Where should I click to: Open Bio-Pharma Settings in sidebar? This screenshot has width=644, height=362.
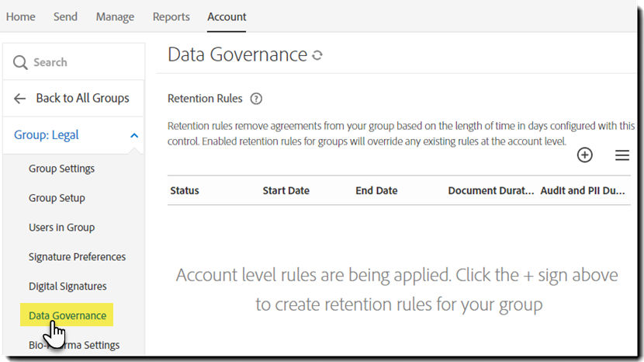74,345
